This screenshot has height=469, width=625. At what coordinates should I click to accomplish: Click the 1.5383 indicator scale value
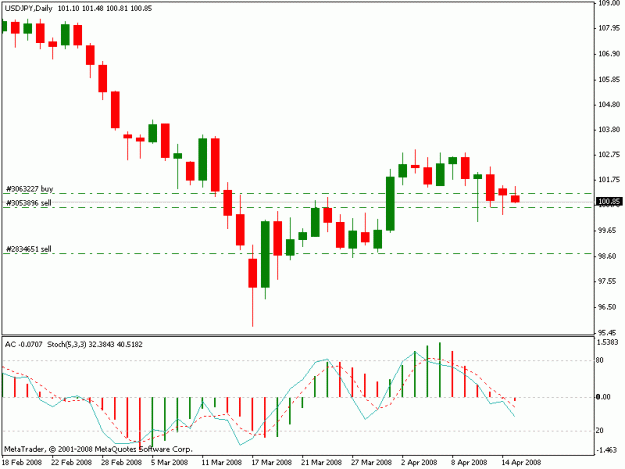(608, 342)
